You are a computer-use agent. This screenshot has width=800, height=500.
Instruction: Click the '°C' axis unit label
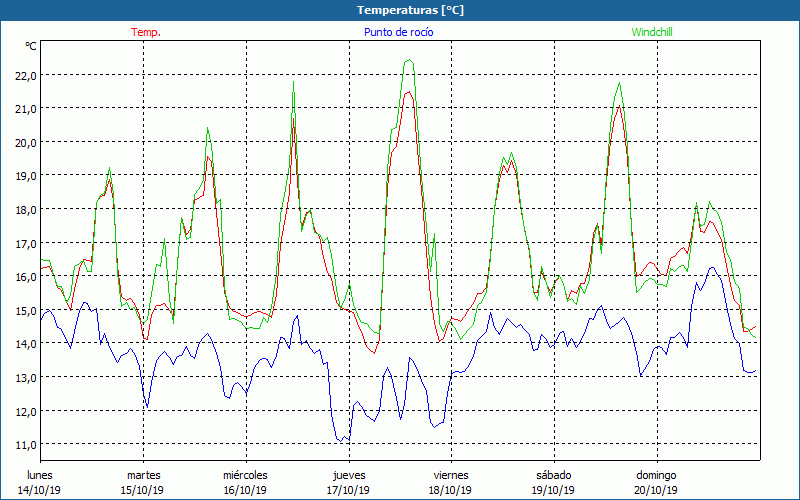[31, 46]
